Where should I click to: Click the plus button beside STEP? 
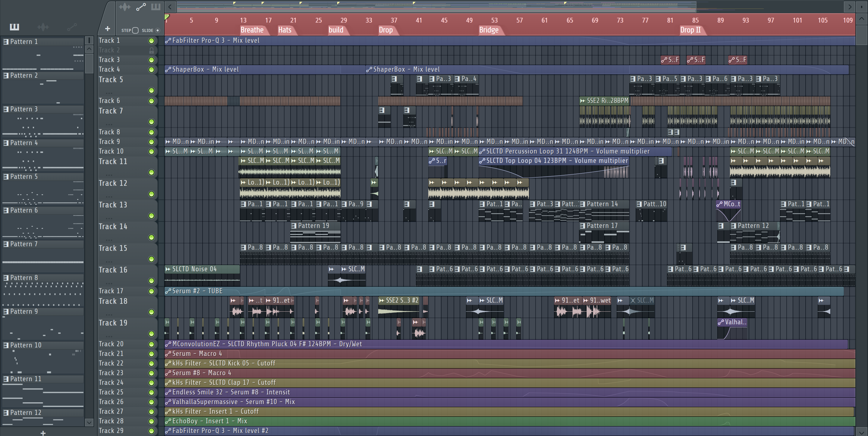(108, 29)
